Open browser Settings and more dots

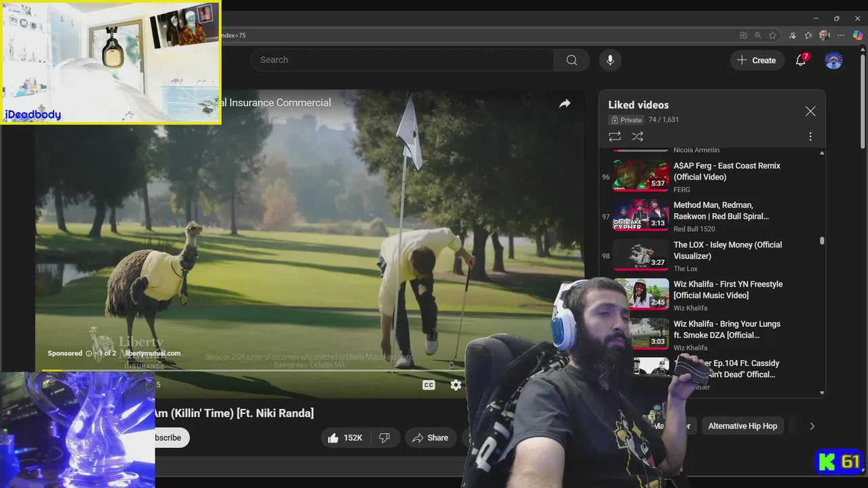pyautogui.click(x=841, y=35)
